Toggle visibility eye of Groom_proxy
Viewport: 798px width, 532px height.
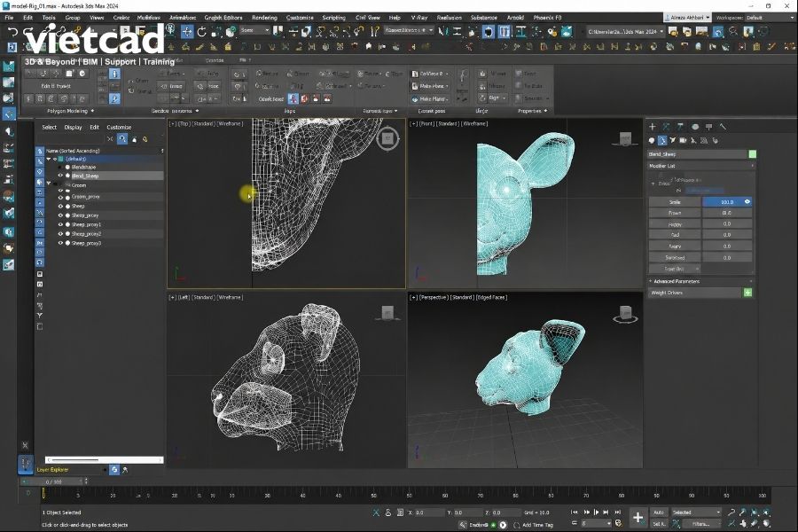click(x=60, y=197)
